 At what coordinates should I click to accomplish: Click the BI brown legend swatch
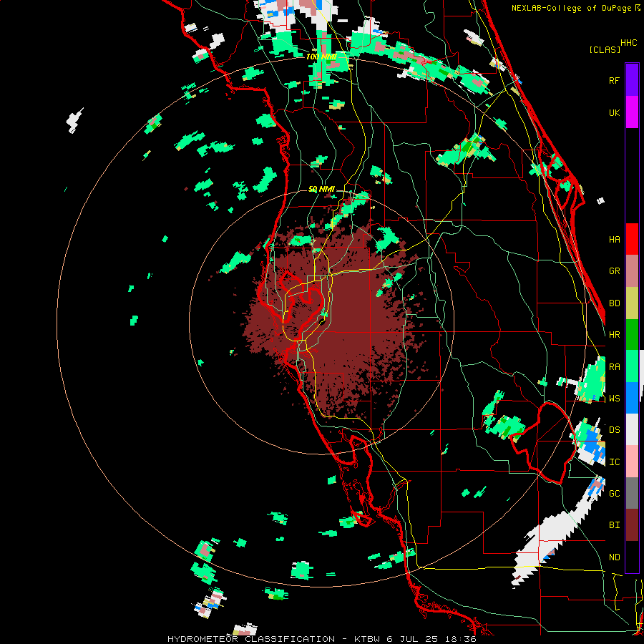point(632,525)
